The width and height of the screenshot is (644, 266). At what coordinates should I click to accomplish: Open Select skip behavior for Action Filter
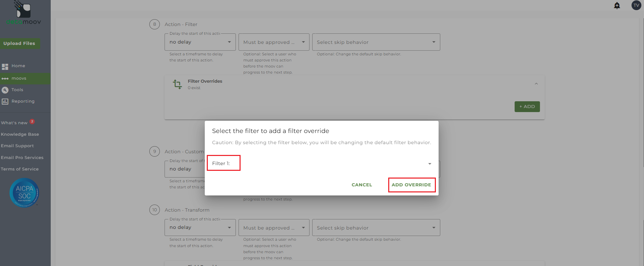click(376, 42)
